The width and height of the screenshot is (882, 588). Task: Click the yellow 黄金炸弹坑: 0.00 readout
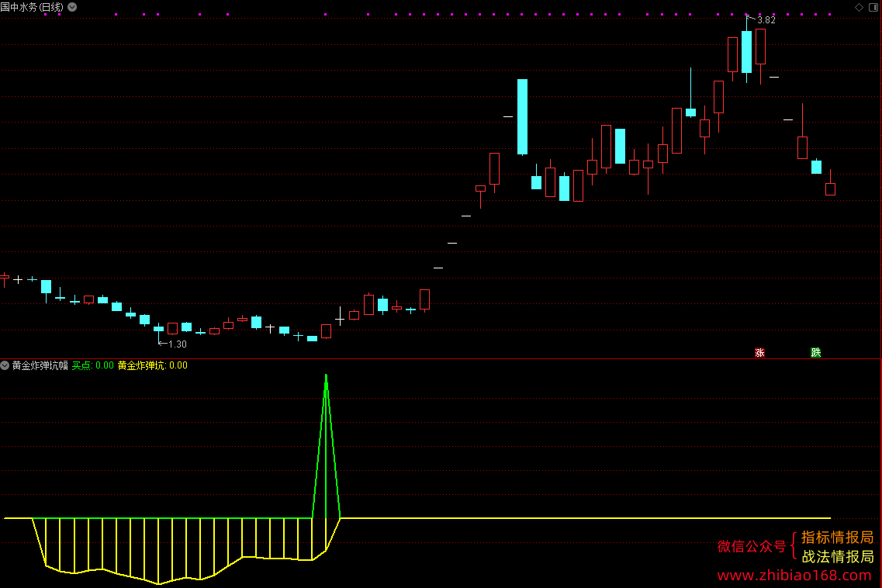tap(153, 365)
